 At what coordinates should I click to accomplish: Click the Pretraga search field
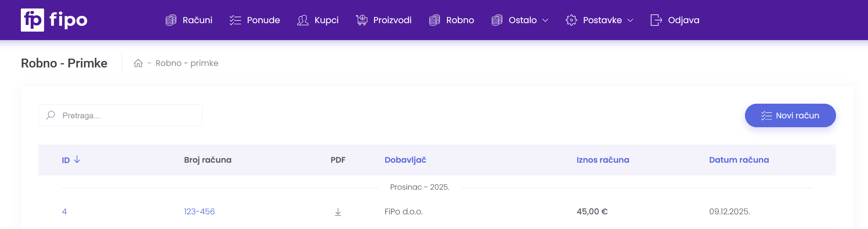(127, 115)
